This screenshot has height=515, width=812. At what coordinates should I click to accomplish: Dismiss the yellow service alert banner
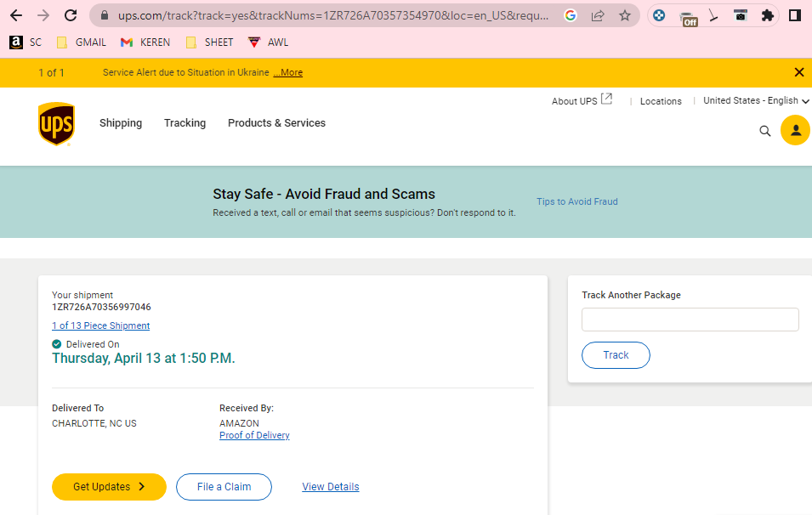[x=799, y=72]
